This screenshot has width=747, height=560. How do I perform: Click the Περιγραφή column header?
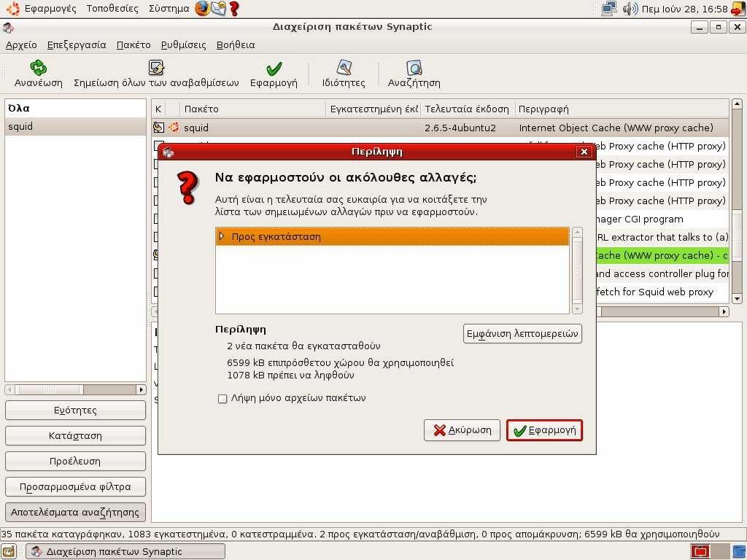point(622,109)
